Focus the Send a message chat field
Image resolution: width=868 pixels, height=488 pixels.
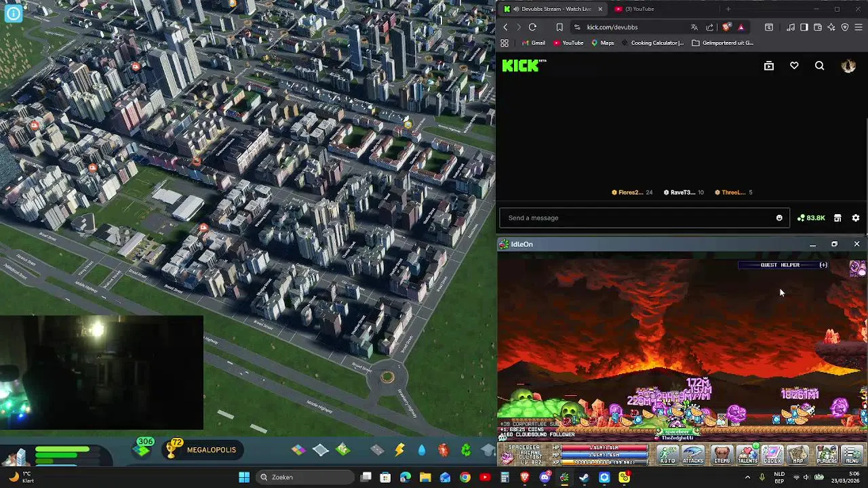tap(644, 218)
